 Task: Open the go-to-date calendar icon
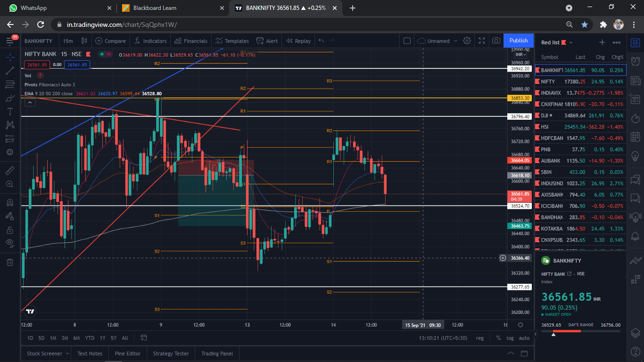point(144,338)
